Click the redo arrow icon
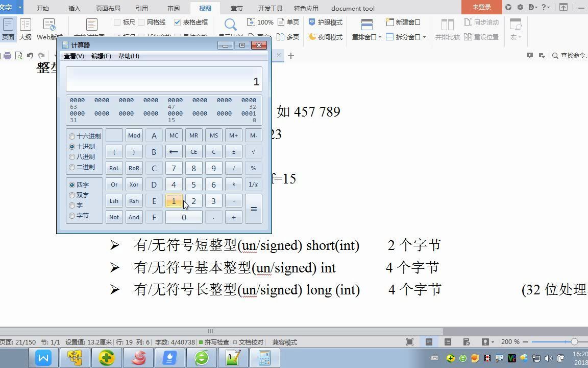This screenshot has height=368, width=588. coord(42,56)
